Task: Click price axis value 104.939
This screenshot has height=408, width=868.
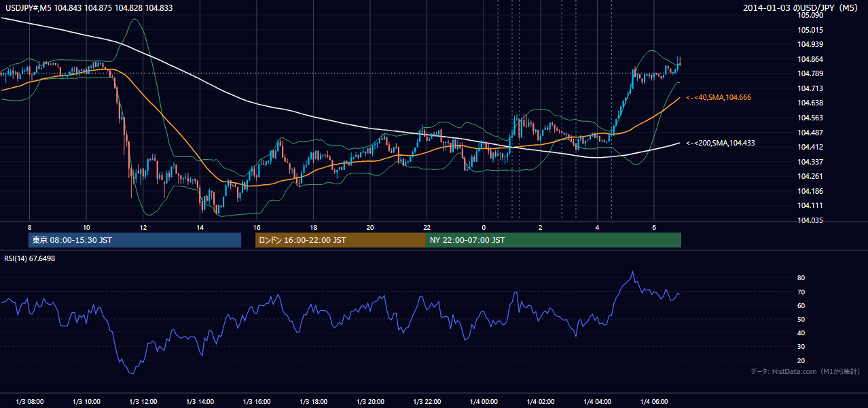Action: tap(811, 45)
